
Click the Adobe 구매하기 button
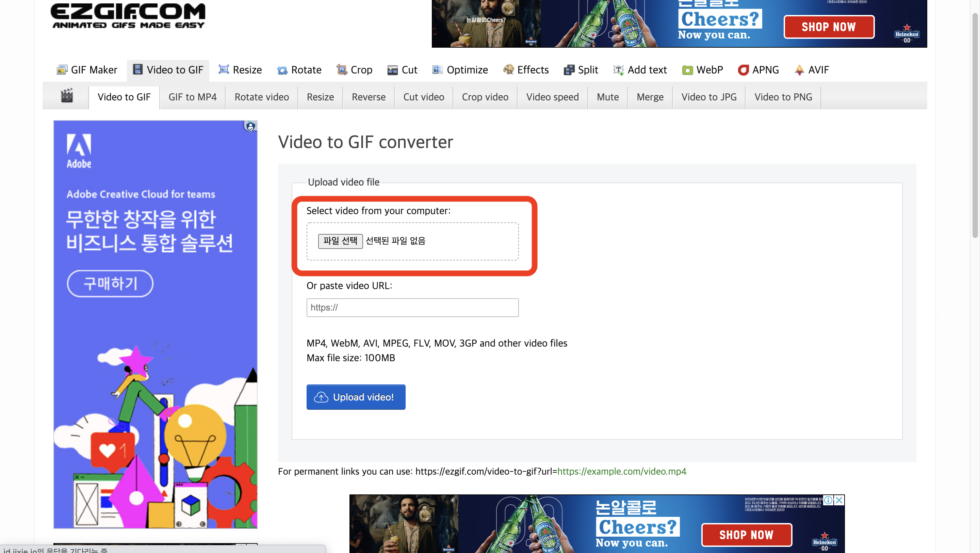[x=110, y=284]
